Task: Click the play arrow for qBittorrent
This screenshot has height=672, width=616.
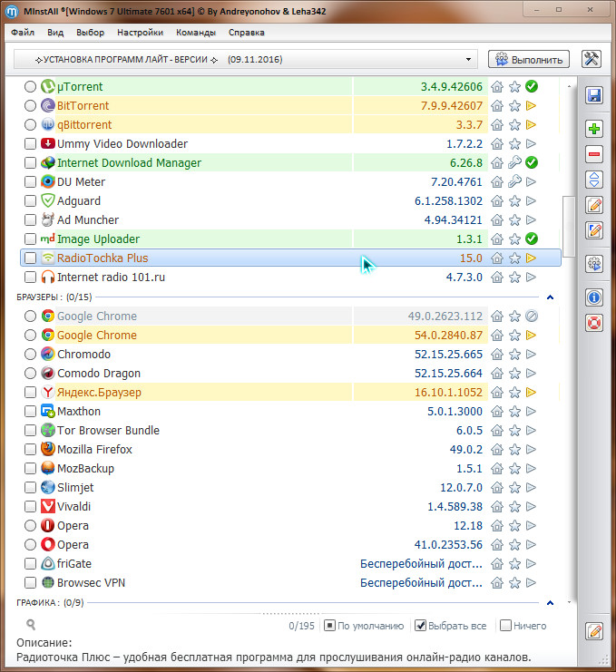Action: pos(531,125)
